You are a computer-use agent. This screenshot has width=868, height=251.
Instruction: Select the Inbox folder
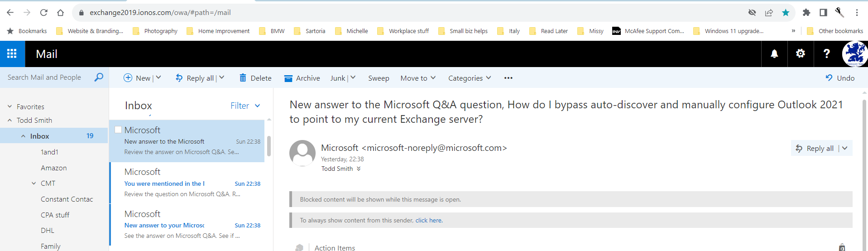[x=54, y=136]
